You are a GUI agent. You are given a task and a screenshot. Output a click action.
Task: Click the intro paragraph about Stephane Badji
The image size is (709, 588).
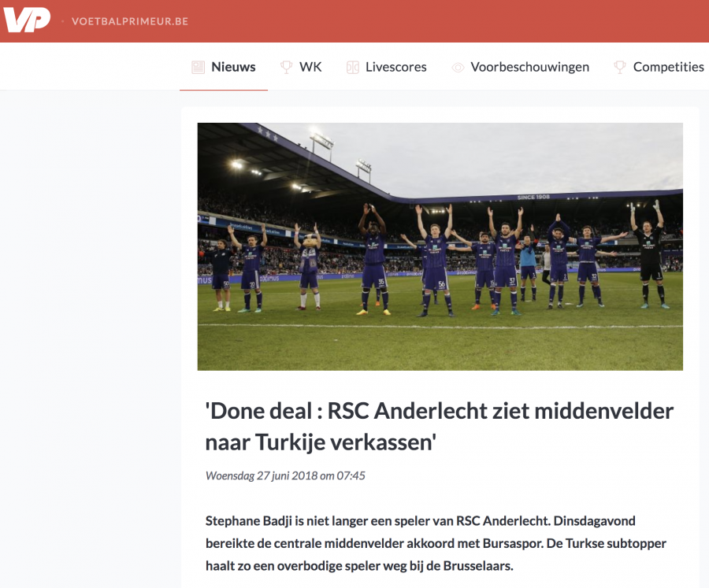(x=436, y=543)
